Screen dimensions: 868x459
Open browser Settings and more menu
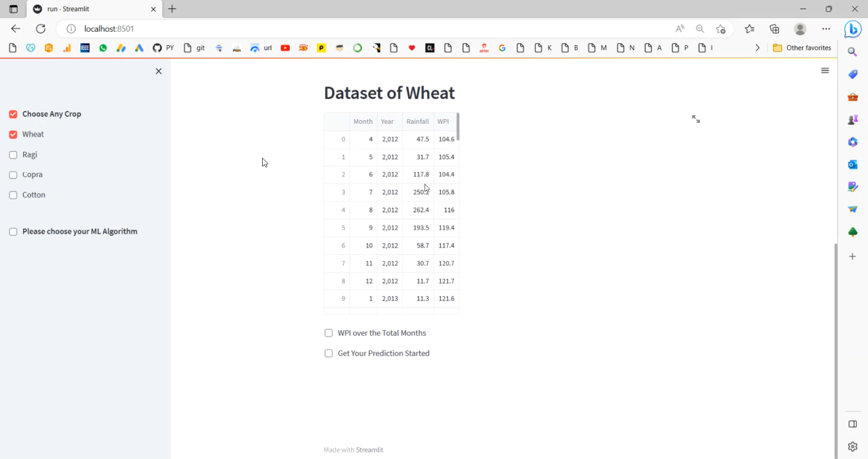coord(826,29)
